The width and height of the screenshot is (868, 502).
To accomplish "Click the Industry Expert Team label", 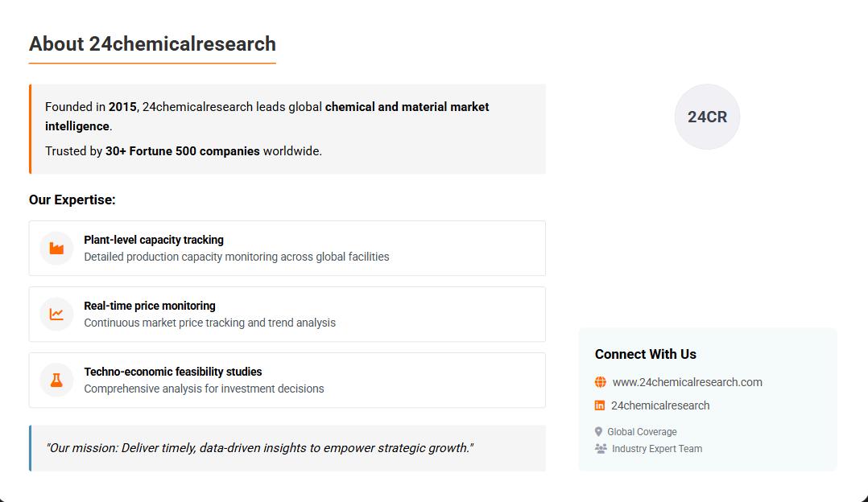I will tap(657, 449).
